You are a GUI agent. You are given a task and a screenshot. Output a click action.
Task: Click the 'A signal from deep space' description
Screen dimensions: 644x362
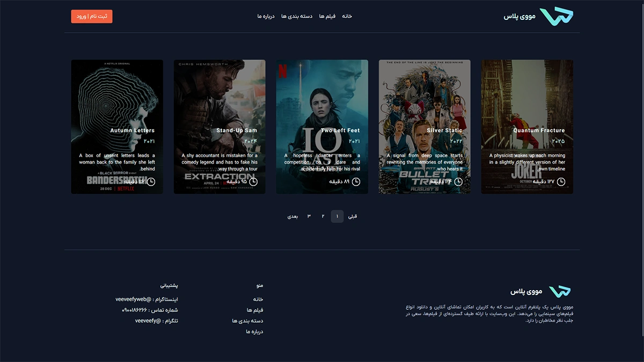[x=425, y=162]
